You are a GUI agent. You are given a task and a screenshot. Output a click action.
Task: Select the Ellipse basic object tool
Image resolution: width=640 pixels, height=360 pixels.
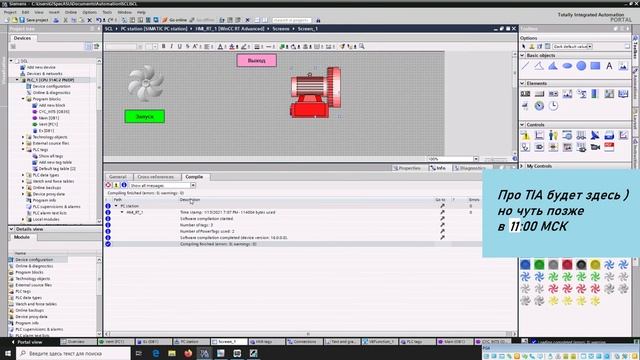567,66
